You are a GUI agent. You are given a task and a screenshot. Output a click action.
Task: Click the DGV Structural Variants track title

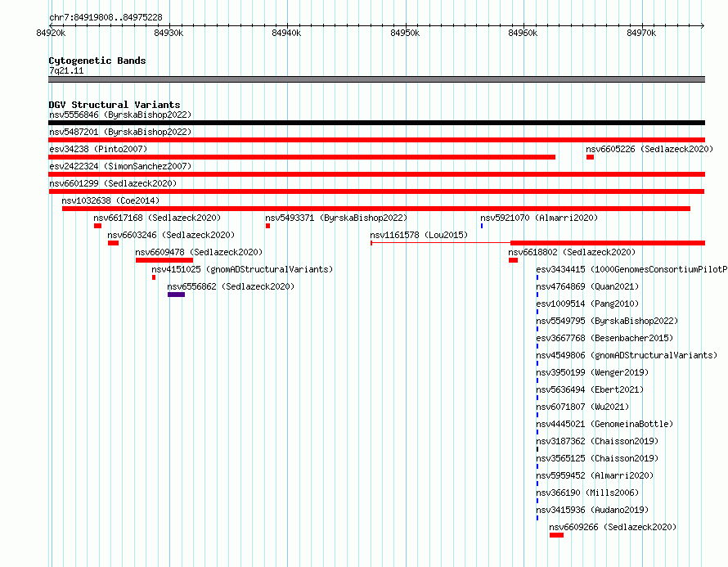(x=115, y=105)
